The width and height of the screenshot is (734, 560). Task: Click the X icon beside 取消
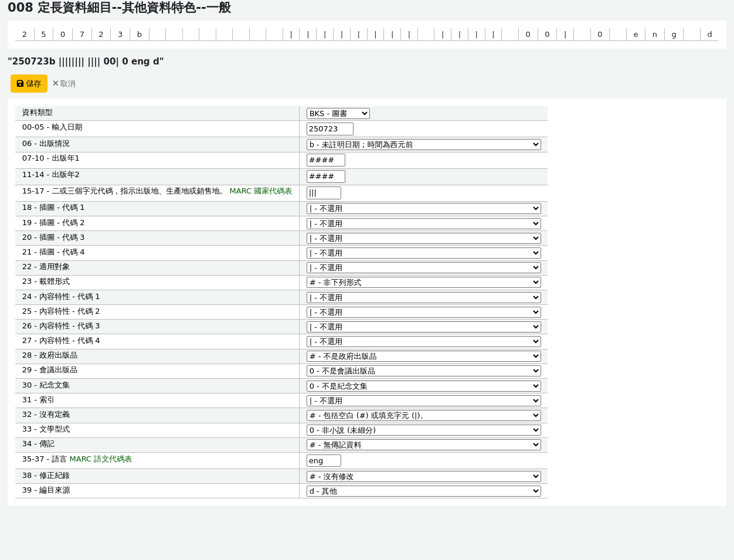point(56,83)
